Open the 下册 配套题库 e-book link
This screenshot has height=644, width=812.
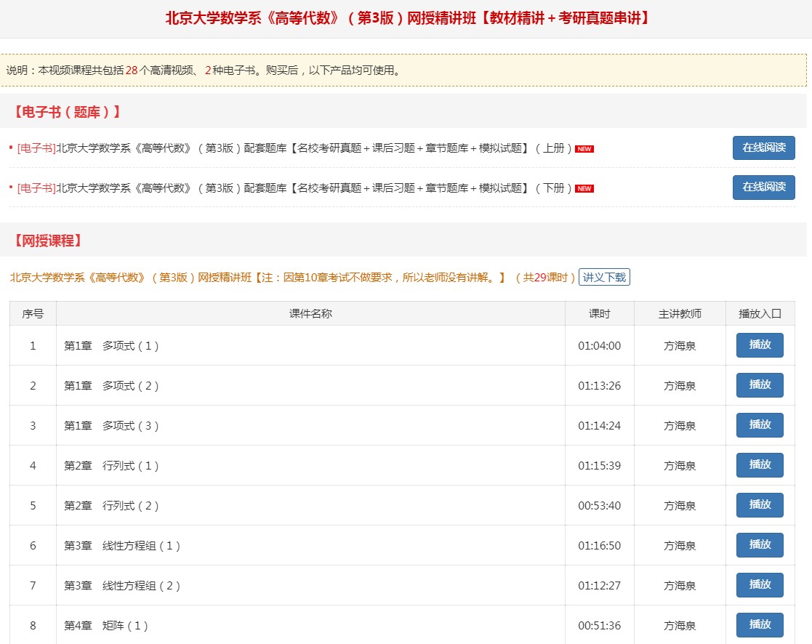(x=294, y=188)
